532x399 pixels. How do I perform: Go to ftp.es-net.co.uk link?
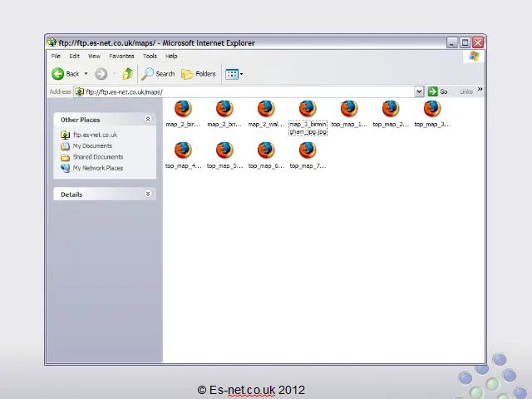(95, 135)
